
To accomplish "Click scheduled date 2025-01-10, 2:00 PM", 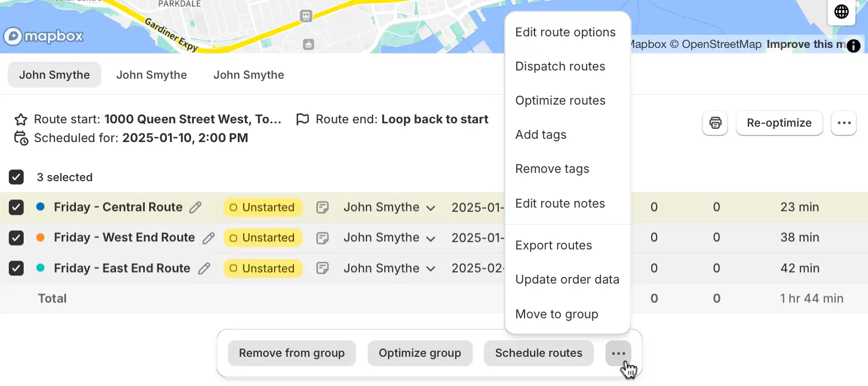I will [185, 138].
